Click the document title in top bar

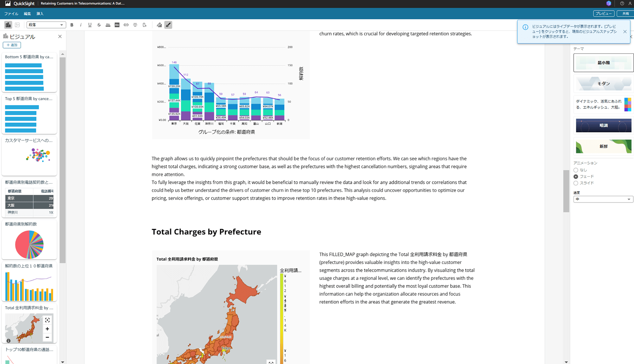pos(83,3)
